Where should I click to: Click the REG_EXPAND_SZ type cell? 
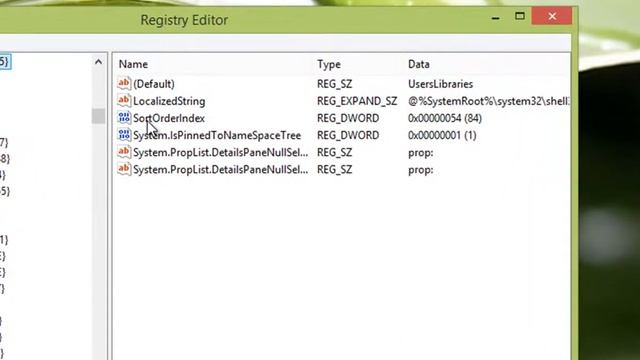click(357, 101)
